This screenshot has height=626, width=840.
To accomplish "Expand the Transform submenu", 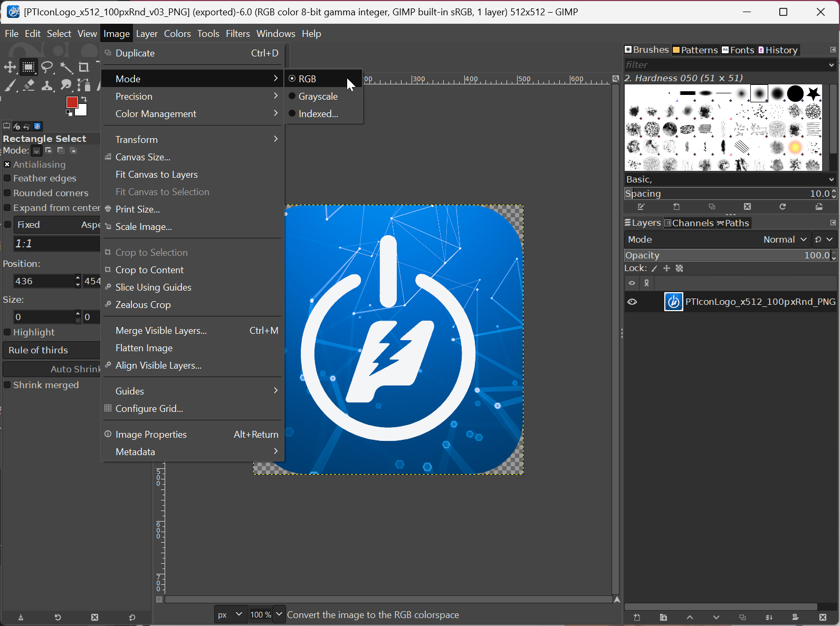I will coord(193,140).
